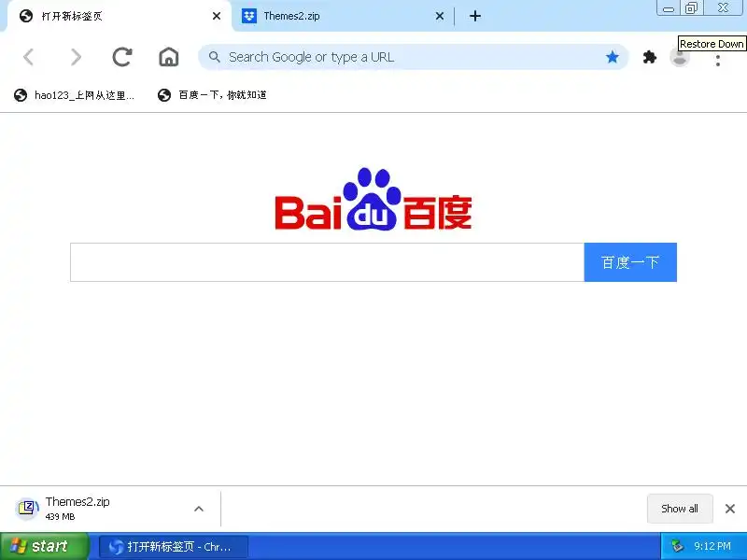
Task: Restore down the browser window
Action: (692, 8)
